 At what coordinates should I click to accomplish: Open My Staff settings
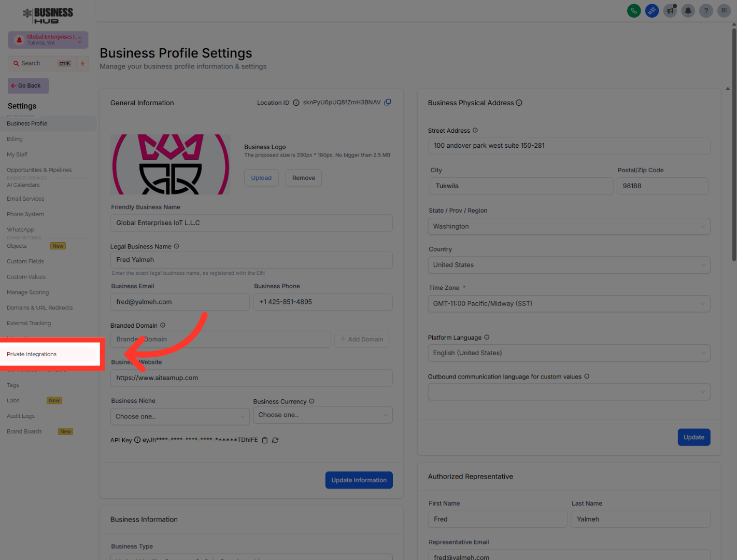[x=17, y=155]
